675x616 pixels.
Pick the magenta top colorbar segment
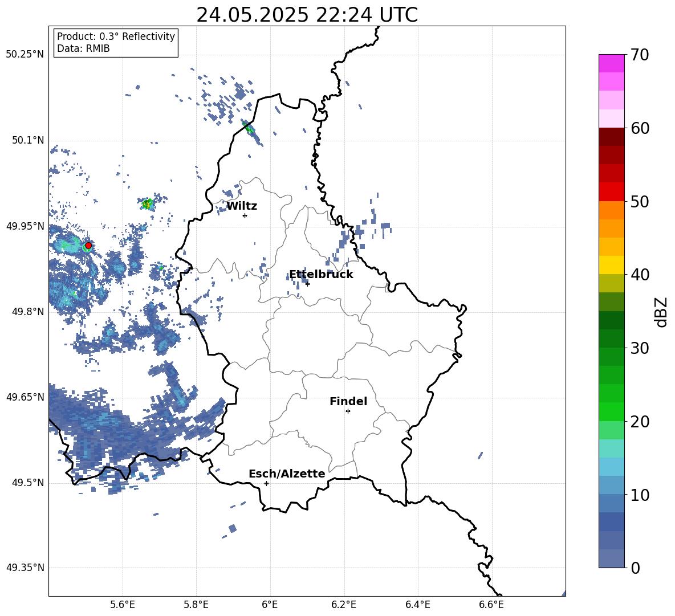[611, 63]
